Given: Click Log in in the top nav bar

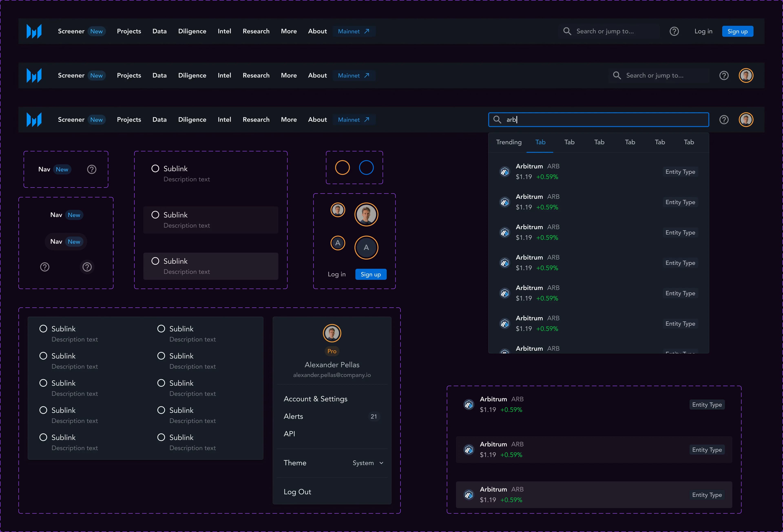Looking at the screenshot, I should [x=703, y=31].
